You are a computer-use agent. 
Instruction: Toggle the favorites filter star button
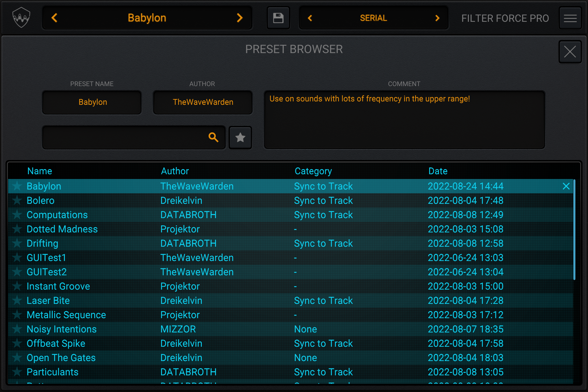click(240, 137)
